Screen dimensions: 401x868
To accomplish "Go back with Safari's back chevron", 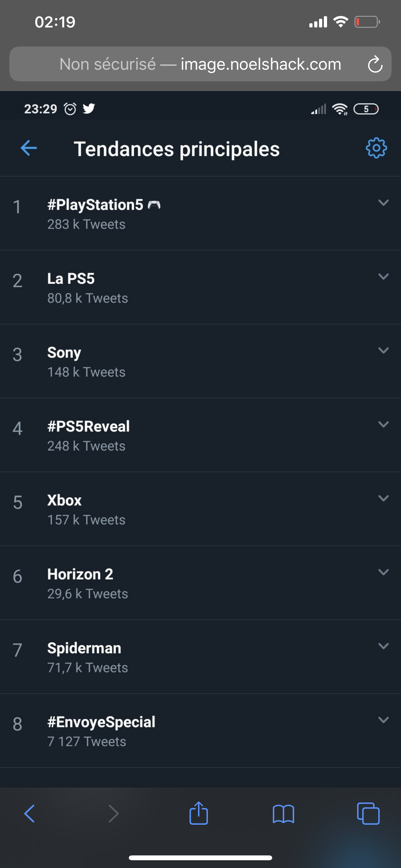I will pos(29,814).
